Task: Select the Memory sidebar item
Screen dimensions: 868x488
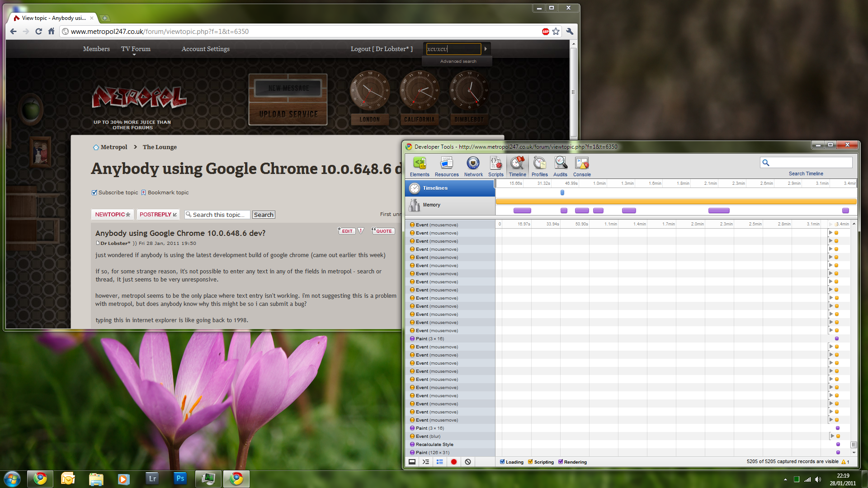Action: pyautogui.click(x=450, y=205)
